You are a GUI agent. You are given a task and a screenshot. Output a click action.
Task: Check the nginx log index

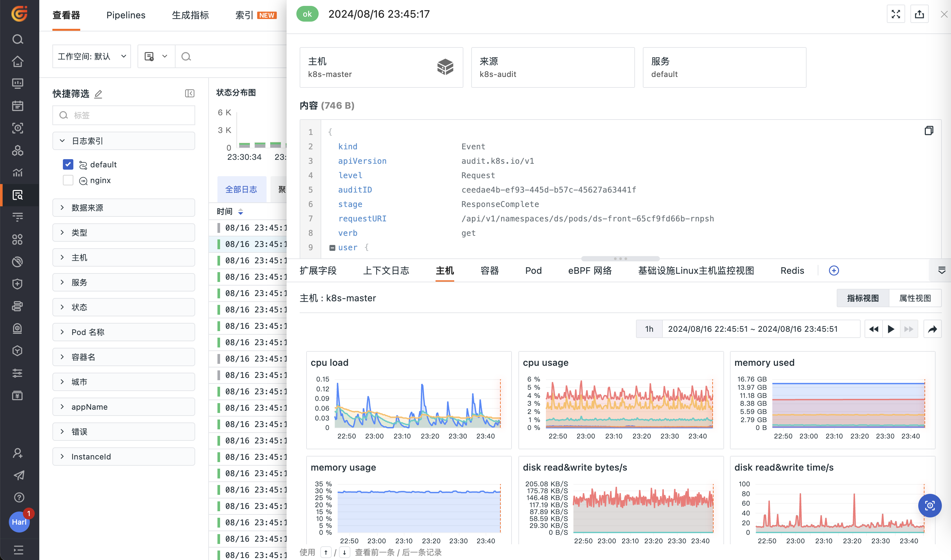tap(68, 180)
